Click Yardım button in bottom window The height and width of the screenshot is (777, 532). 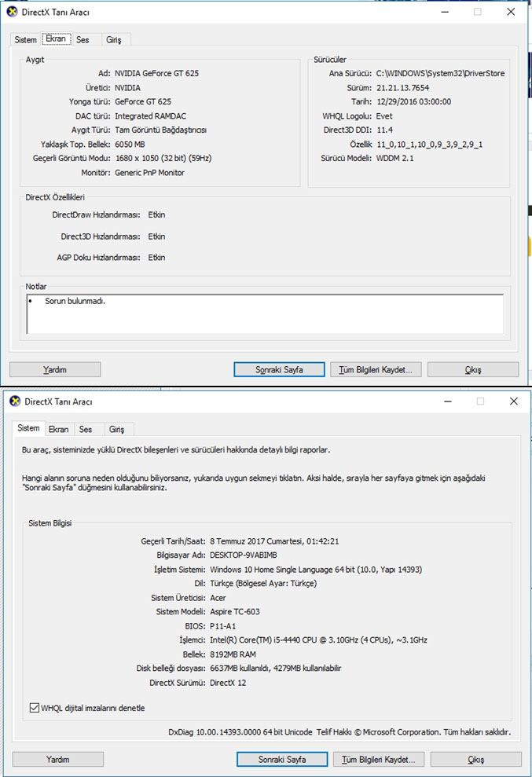(58, 759)
